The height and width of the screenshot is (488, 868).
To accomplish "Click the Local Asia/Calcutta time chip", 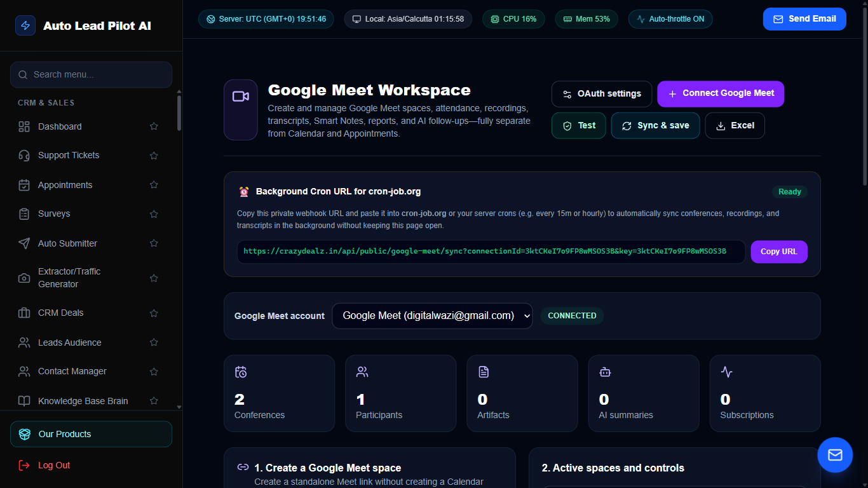I will coord(408,19).
